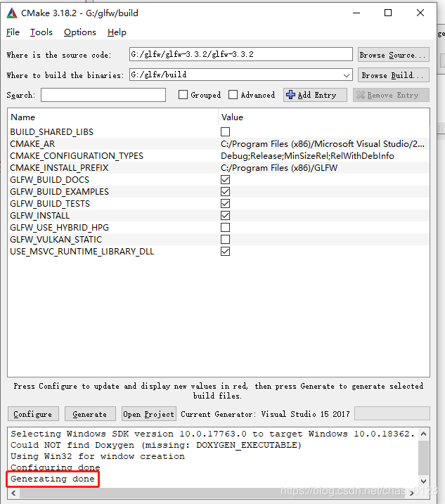Uncheck USE_MSVC_RUNTIME_LIBRARY_DLL option

point(226,252)
